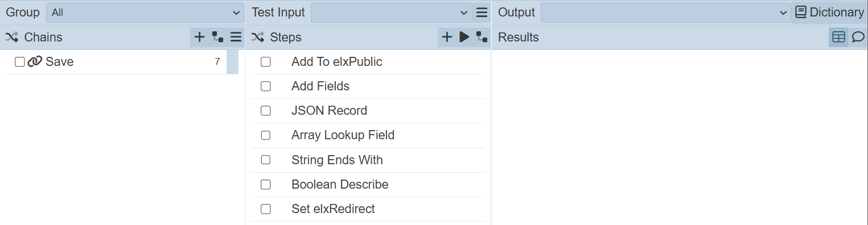Open the Steps hierarchy tree icon
Image resolution: width=868 pixels, height=225 pixels.
(x=482, y=37)
